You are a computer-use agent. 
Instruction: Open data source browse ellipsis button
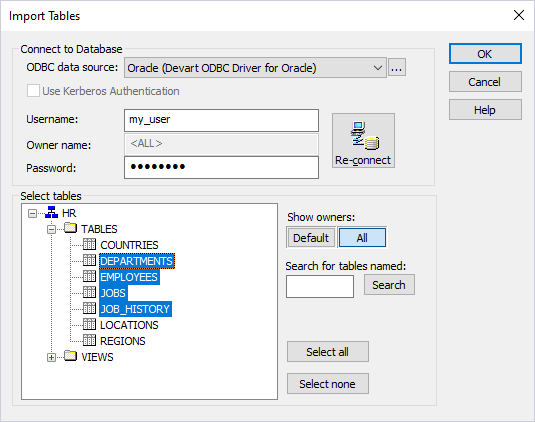pos(397,68)
